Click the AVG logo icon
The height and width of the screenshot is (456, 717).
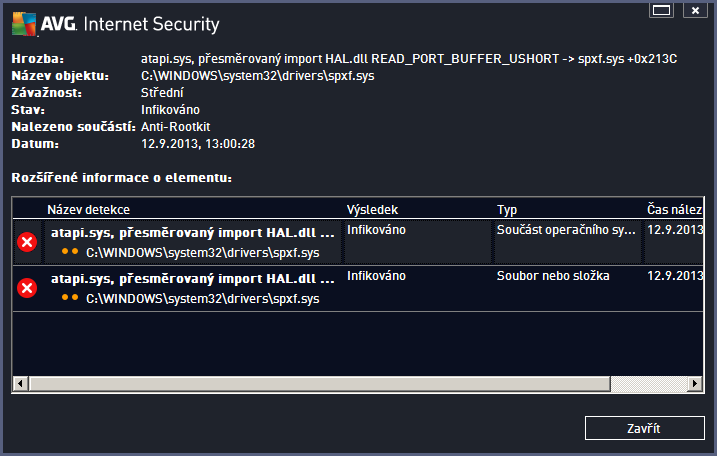(x=25, y=22)
